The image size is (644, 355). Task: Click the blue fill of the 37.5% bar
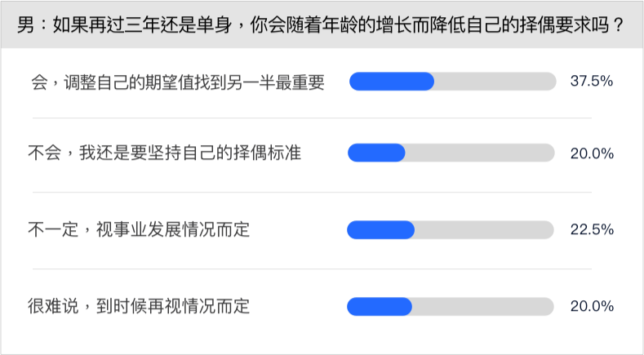pyautogui.click(x=391, y=82)
